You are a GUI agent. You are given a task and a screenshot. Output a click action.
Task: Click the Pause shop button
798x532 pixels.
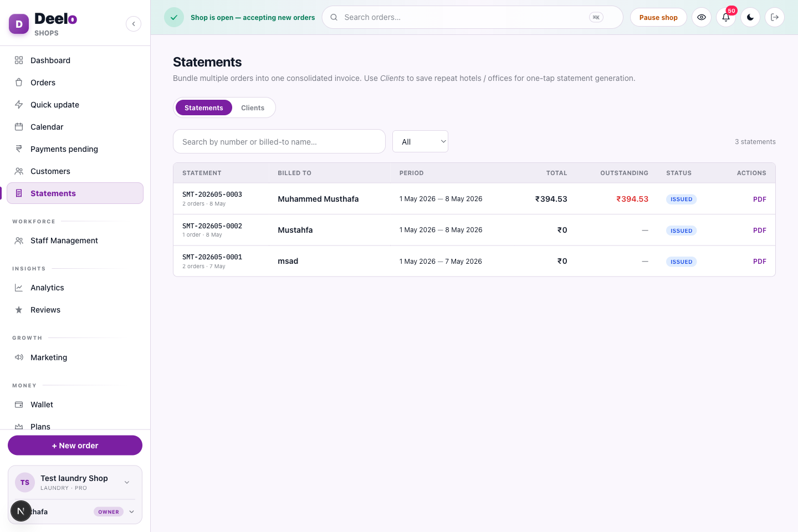658,17
